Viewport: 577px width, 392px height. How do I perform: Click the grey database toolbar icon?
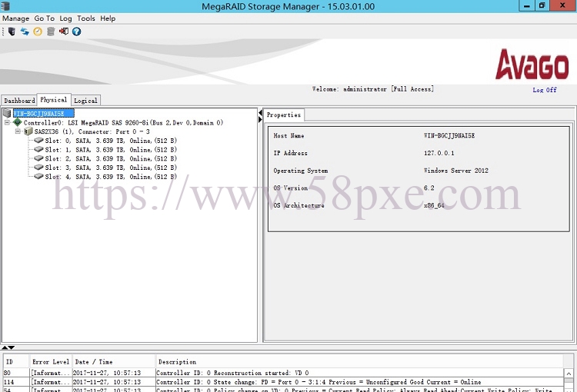(51, 32)
